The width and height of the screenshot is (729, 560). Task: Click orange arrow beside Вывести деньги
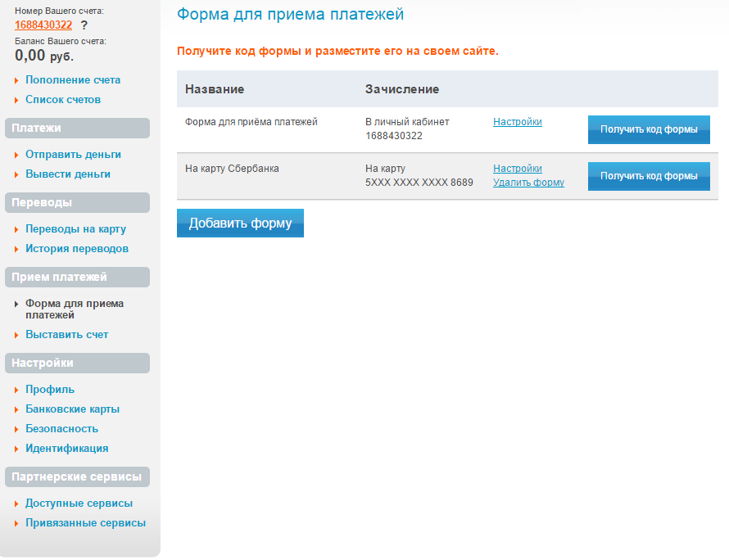pos(16,174)
